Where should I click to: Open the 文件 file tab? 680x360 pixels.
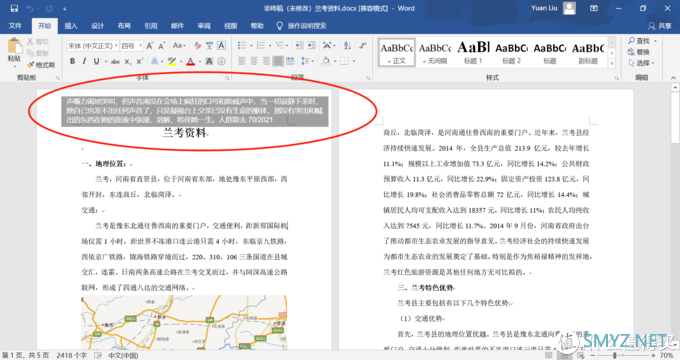[15, 26]
